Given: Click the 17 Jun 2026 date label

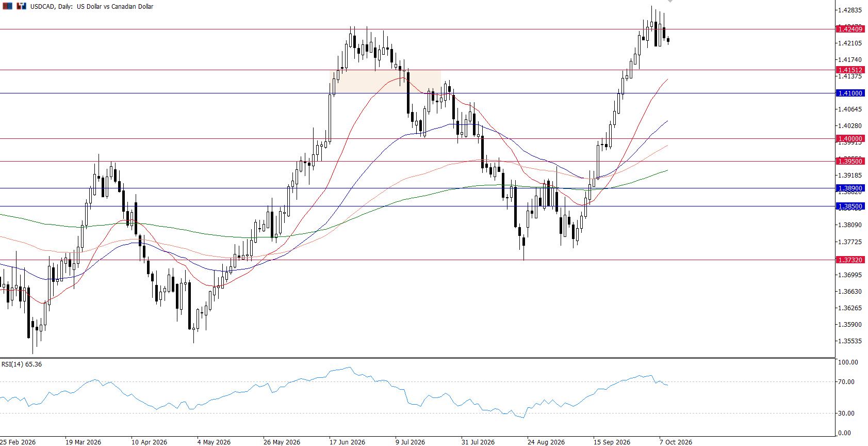Looking at the screenshot, I should click(347, 442).
